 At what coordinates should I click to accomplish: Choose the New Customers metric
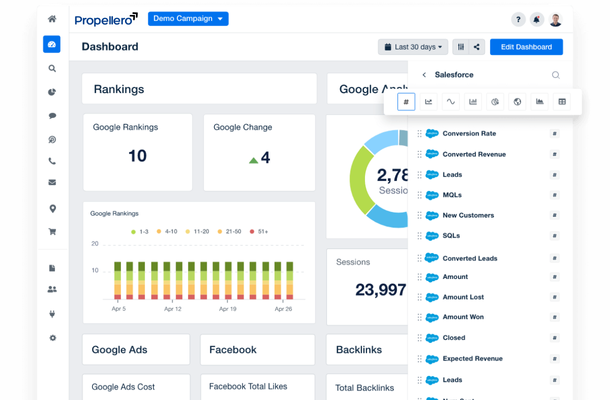[467, 215]
